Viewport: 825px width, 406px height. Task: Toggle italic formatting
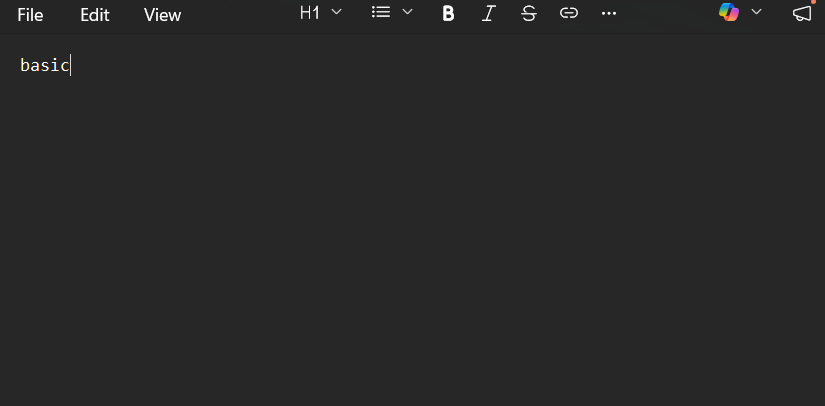(489, 14)
